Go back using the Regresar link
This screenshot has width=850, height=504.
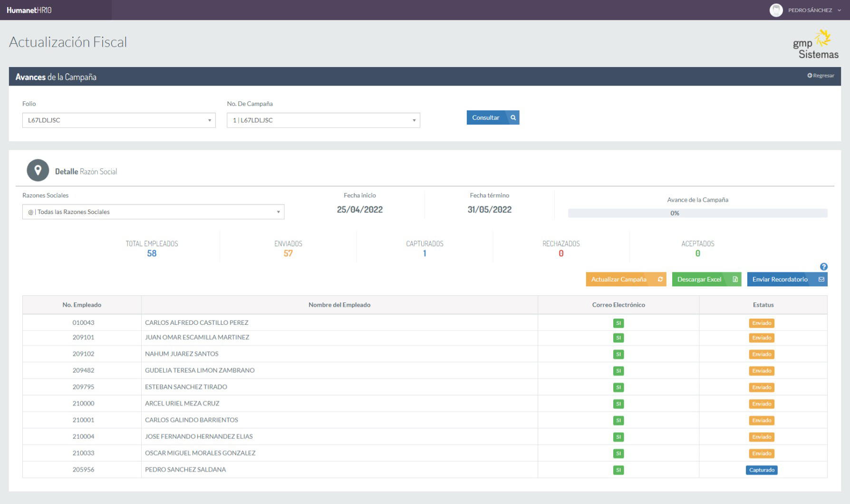click(x=821, y=76)
